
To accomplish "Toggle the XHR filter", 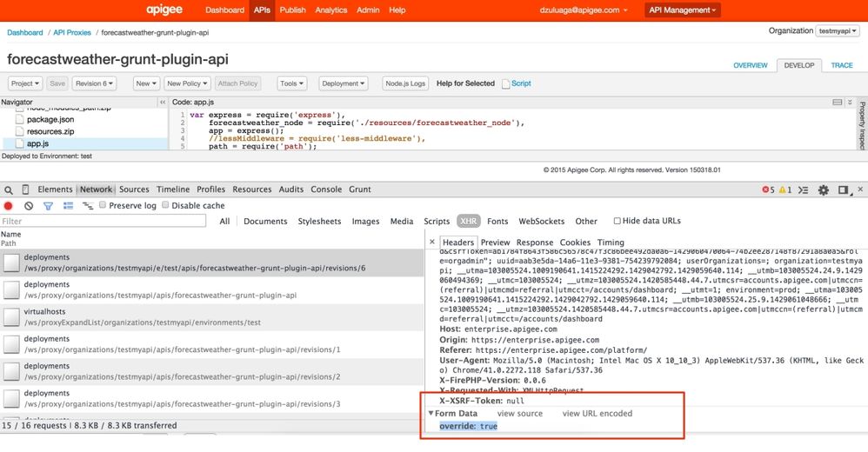I will (468, 221).
